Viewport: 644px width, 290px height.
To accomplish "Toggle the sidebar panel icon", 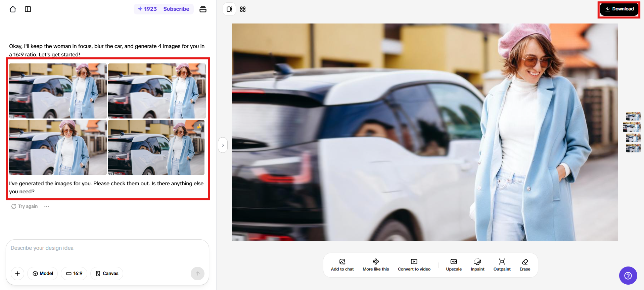I will click(28, 9).
